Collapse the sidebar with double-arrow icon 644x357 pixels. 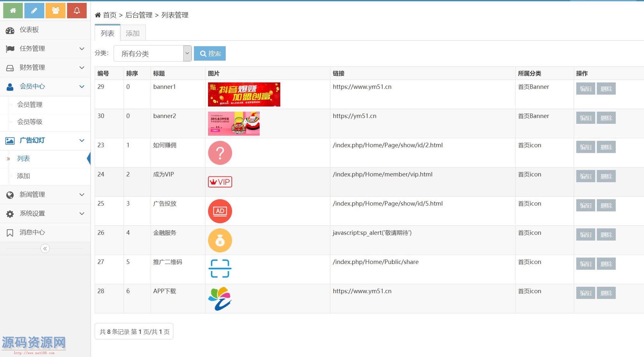pos(45,249)
